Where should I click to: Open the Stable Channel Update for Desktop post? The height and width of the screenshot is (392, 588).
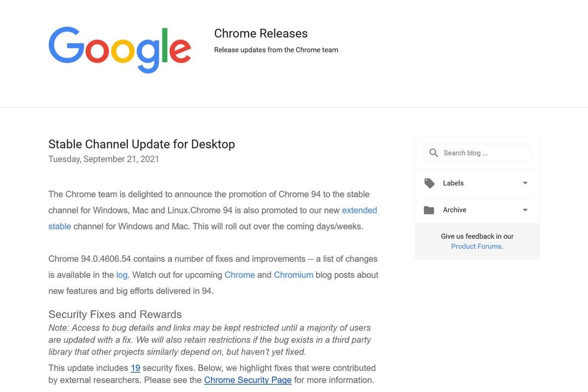click(x=142, y=144)
